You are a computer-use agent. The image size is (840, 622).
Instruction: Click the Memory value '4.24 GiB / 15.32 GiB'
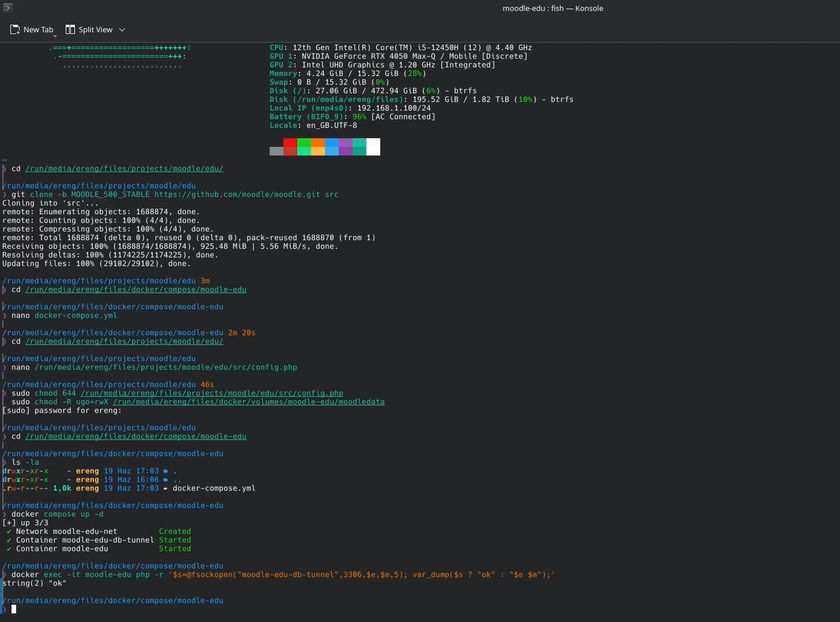pos(353,74)
